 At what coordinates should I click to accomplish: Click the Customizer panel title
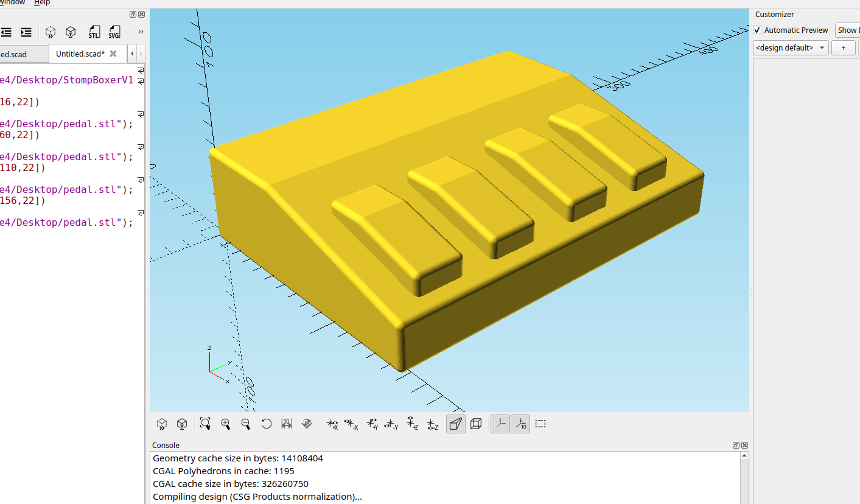(775, 15)
